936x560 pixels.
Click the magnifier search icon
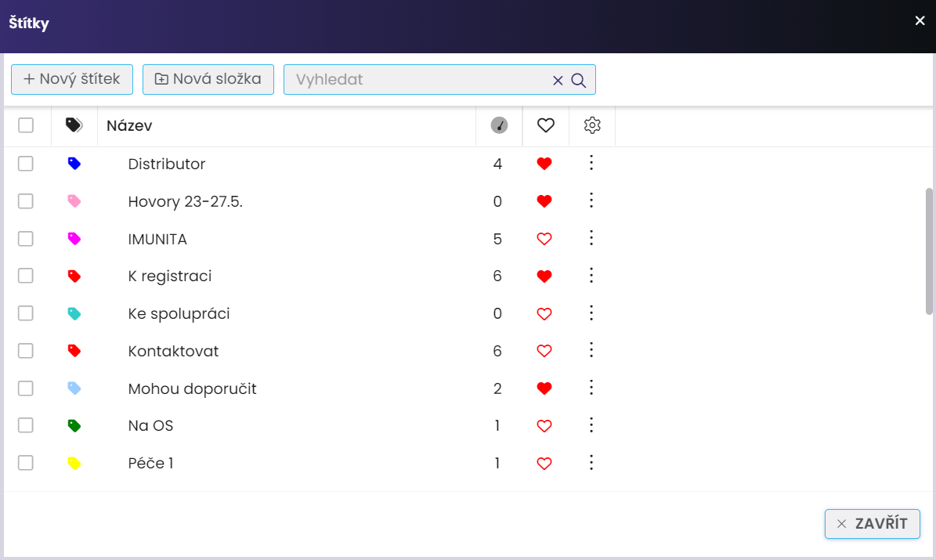pyautogui.click(x=579, y=80)
